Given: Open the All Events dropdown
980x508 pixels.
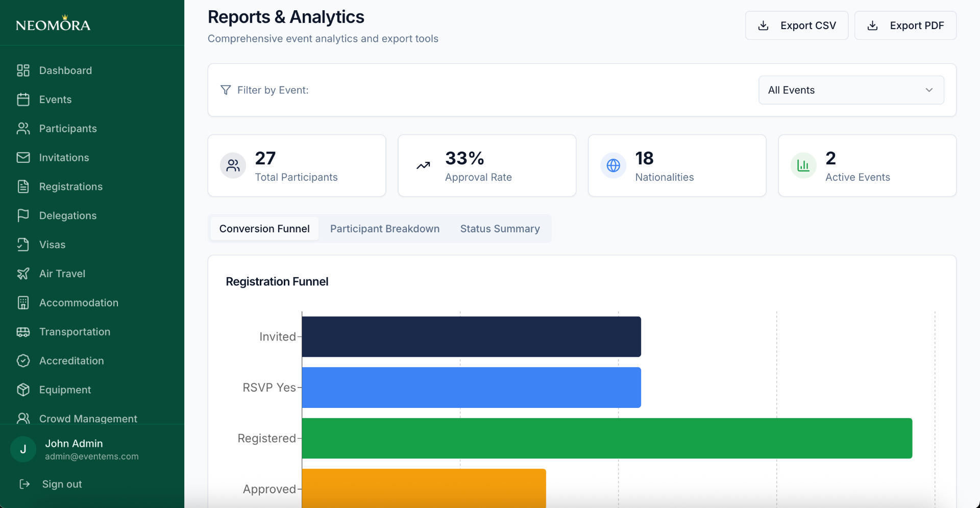Looking at the screenshot, I should pyautogui.click(x=850, y=90).
